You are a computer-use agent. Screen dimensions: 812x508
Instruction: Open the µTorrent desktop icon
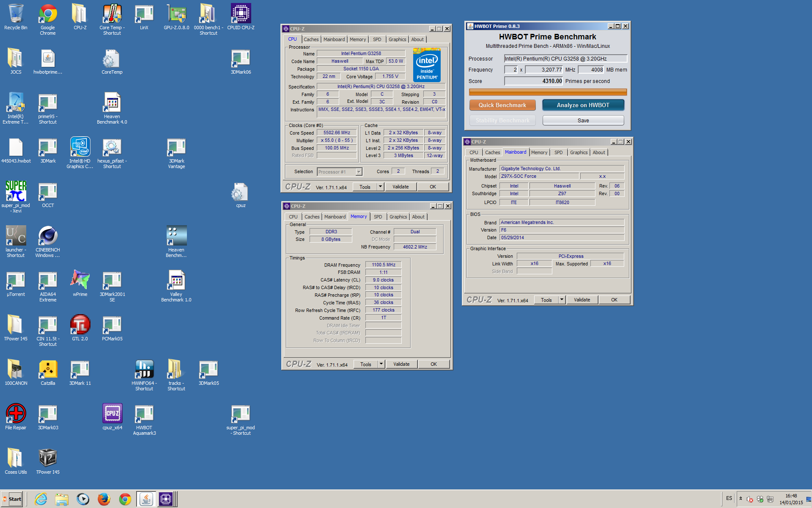(16, 284)
